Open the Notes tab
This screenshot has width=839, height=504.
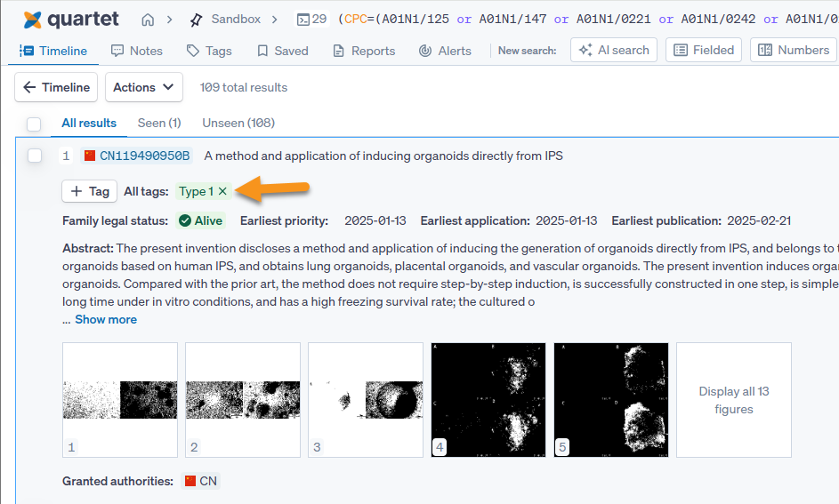pyautogui.click(x=136, y=51)
